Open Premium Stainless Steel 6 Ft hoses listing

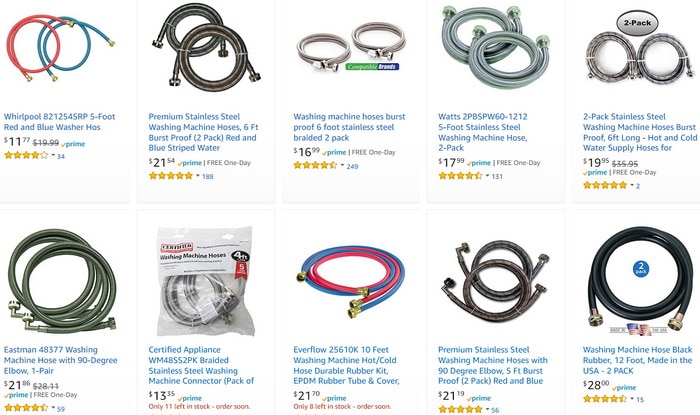[x=203, y=132]
